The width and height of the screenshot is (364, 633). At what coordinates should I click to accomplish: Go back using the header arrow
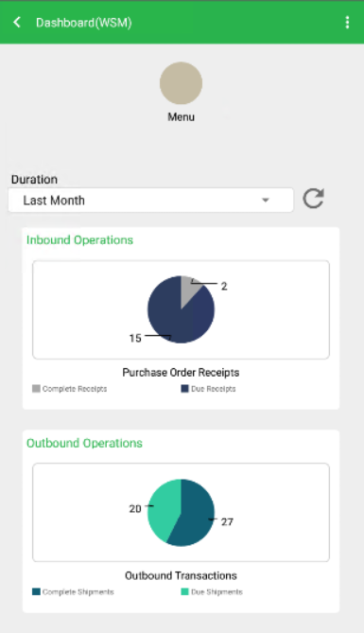click(x=17, y=22)
